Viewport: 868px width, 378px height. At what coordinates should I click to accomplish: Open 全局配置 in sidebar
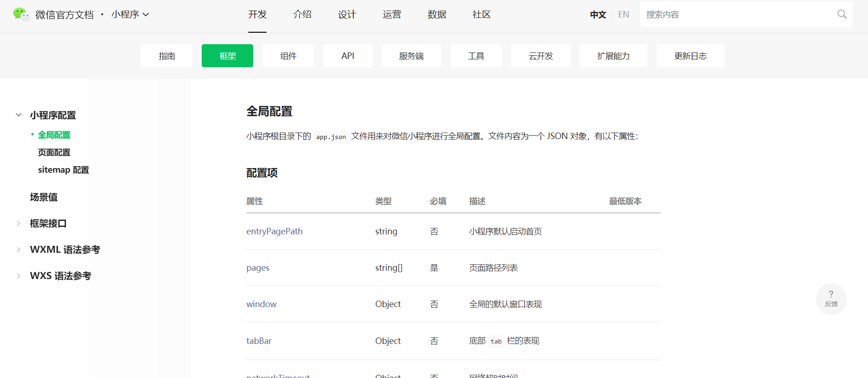click(x=54, y=135)
